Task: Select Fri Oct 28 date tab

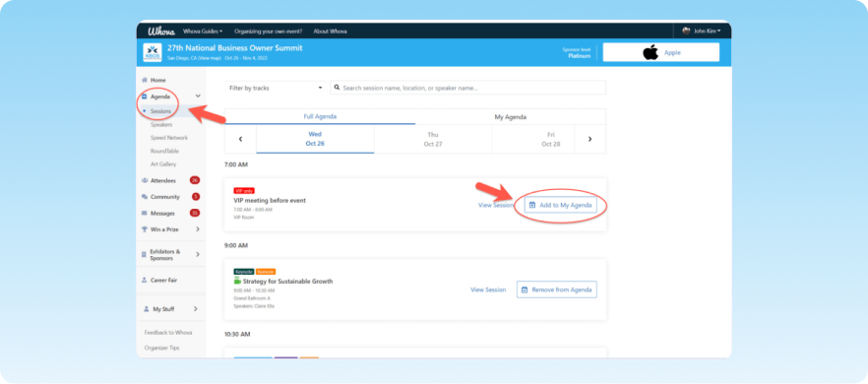Action: 551,139
